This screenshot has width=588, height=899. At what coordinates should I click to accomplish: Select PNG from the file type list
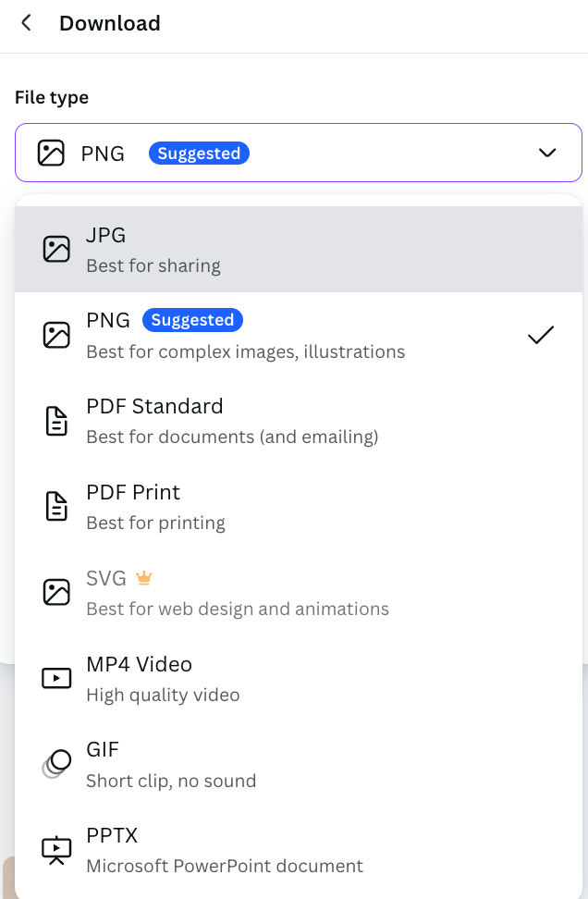[x=298, y=335]
